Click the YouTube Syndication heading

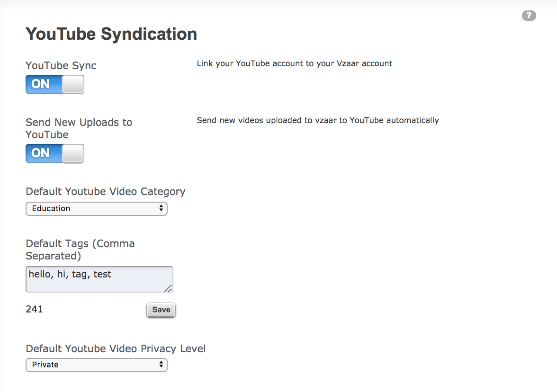pos(111,35)
